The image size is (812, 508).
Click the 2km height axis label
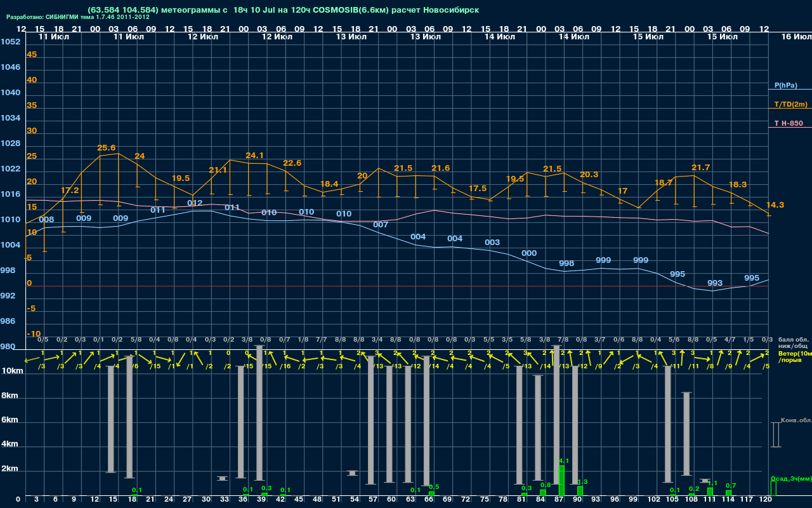click(x=11, y=469)
